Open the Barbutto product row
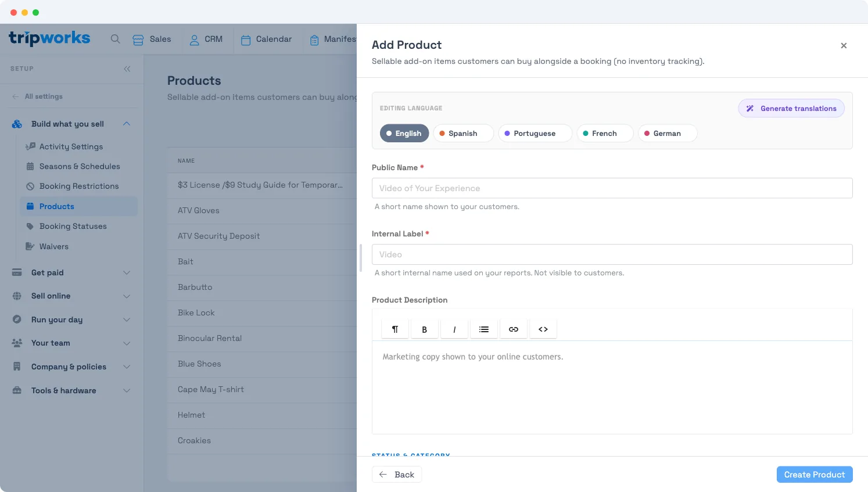The width and height of the screenshot is (868, 492). coord(262,287)
